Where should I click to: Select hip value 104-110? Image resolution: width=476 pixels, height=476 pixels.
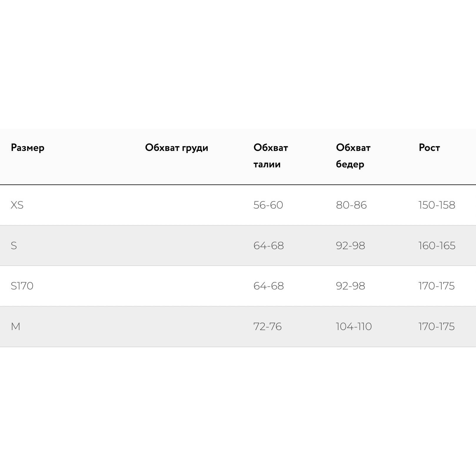pos(354,327)
